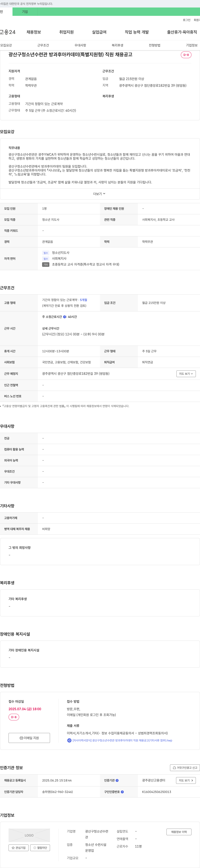Click the 비희망 value in 병역 대체 복무자 row
Image resolution: width=200 pixels, height=868 pixels.
46,529
